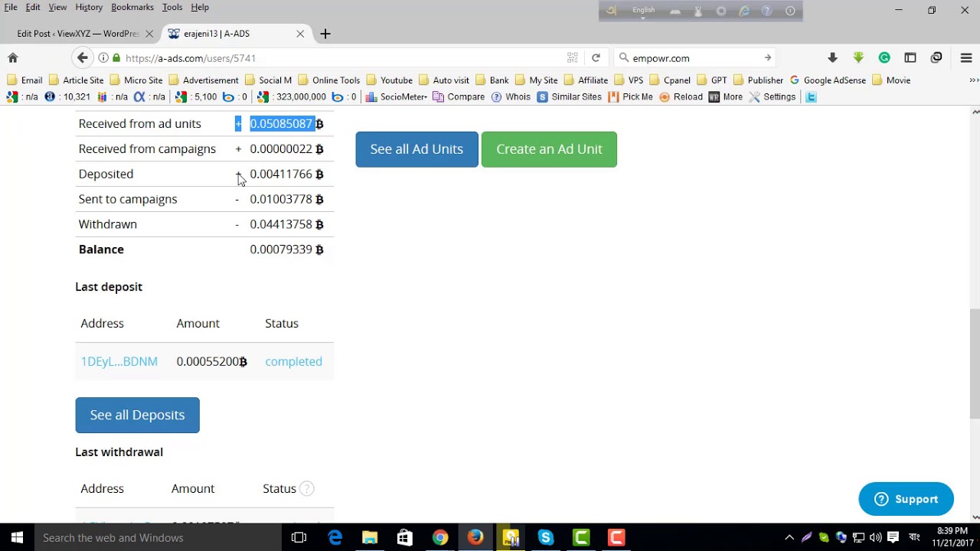This screenshot has height=551, width=980.
Task: Show hidden system tray icons
Action: click(x=789, y=537)
